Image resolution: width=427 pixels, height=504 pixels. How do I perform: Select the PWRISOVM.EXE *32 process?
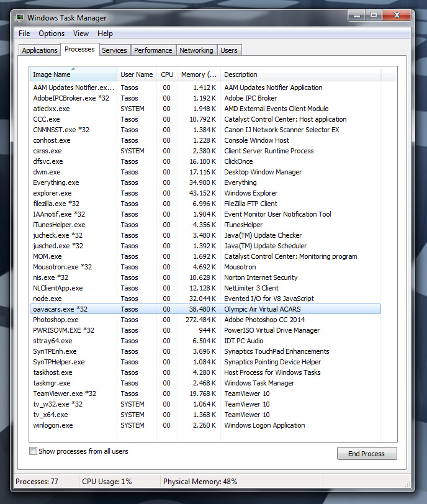click(205, 330)
